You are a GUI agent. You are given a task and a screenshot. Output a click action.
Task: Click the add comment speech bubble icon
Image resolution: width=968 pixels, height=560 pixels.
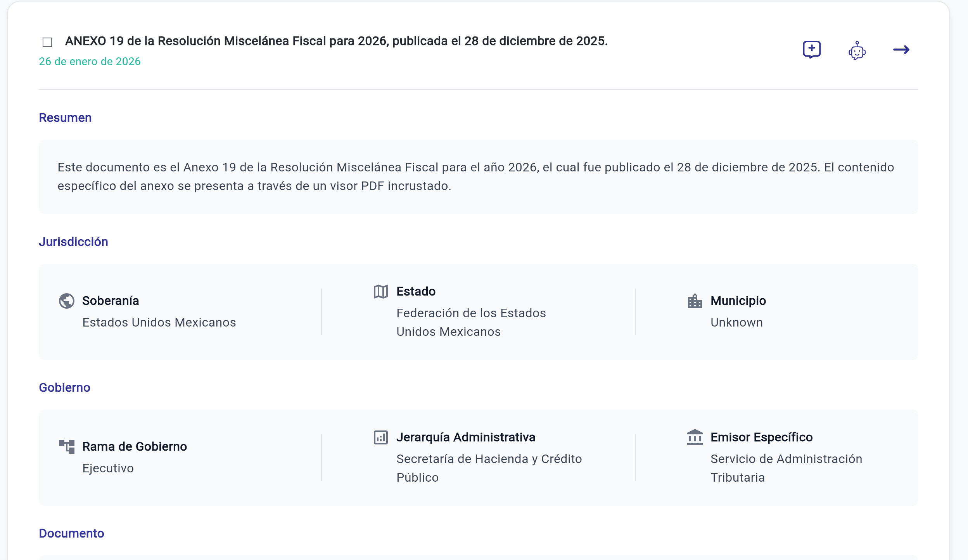[812, 50]
